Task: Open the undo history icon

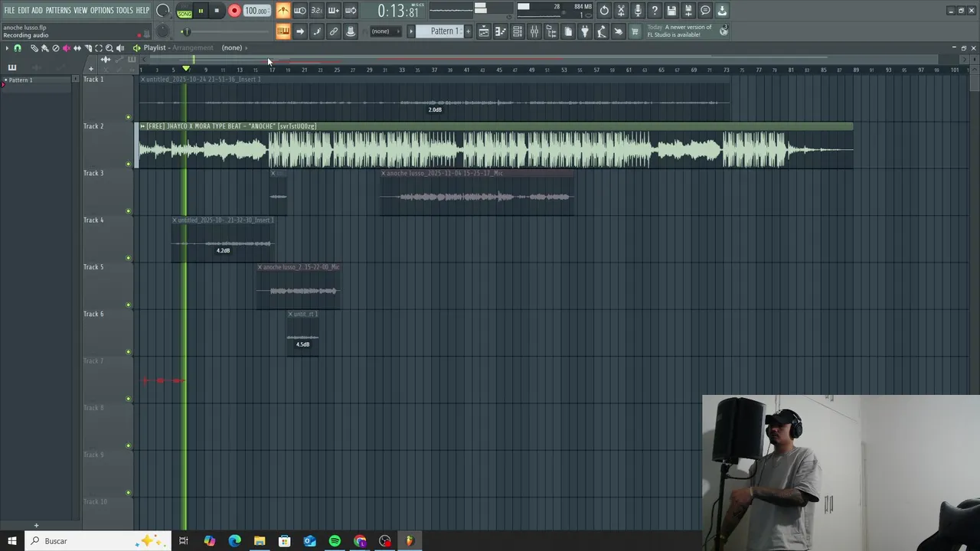Action: pos(604,11)
